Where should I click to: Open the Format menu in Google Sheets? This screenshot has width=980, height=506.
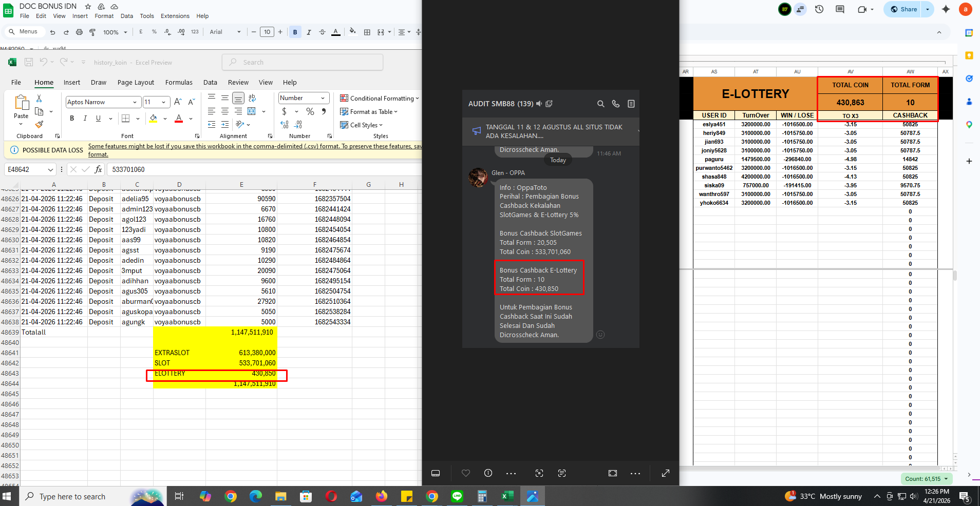point(104,16)
